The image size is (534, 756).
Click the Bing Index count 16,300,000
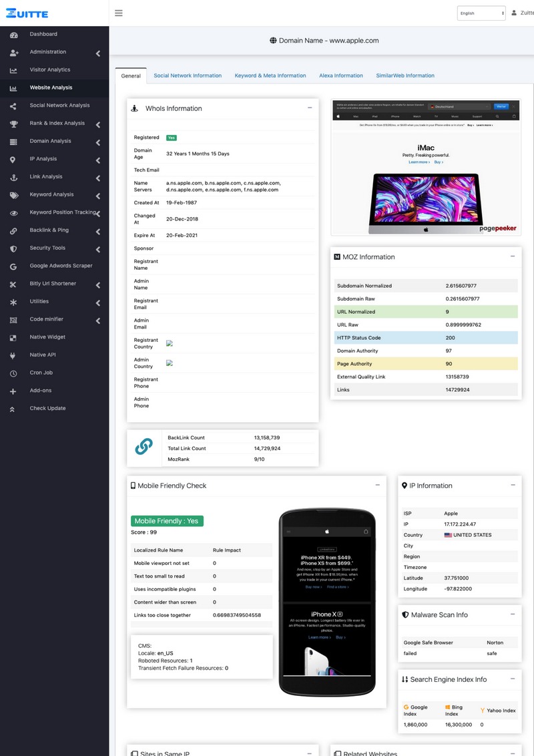click(x=459, y=725)
